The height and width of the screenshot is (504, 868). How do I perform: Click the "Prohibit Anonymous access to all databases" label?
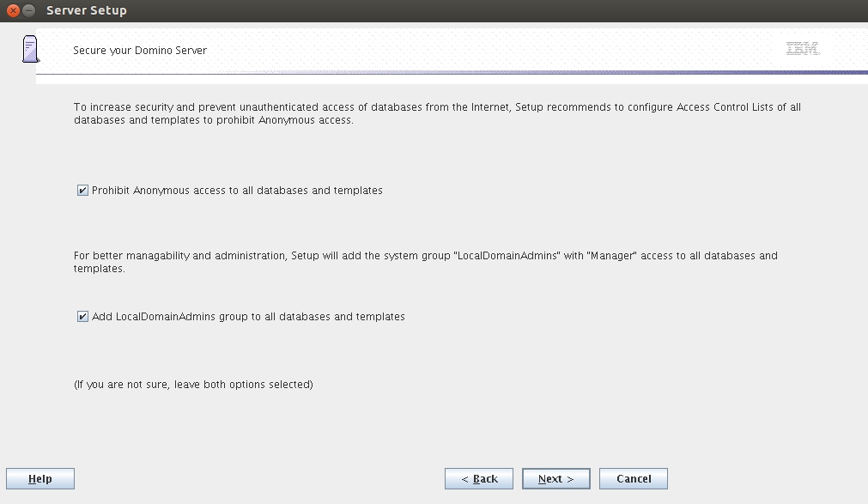click(x=237, y=191)
